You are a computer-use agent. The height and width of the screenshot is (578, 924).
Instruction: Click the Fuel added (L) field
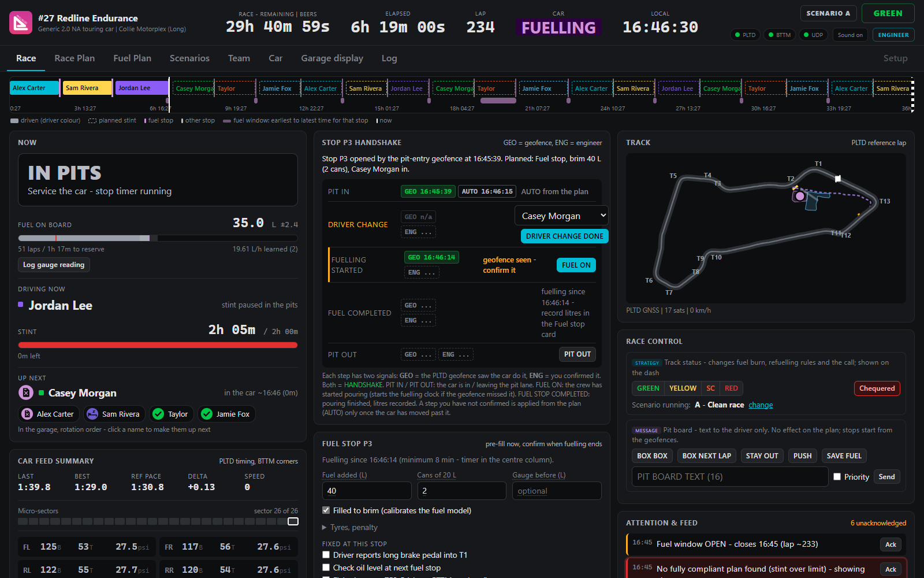tap(367, 491)
